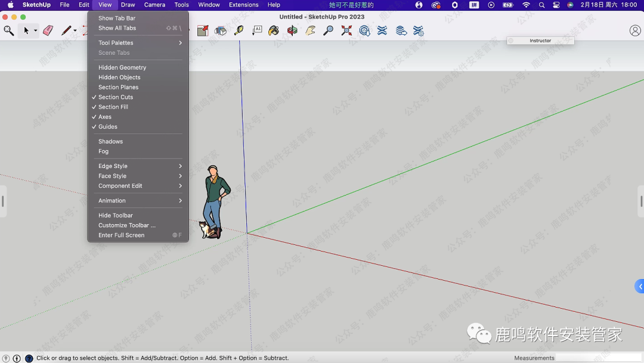Select the Eraser tool

(48, 30)
